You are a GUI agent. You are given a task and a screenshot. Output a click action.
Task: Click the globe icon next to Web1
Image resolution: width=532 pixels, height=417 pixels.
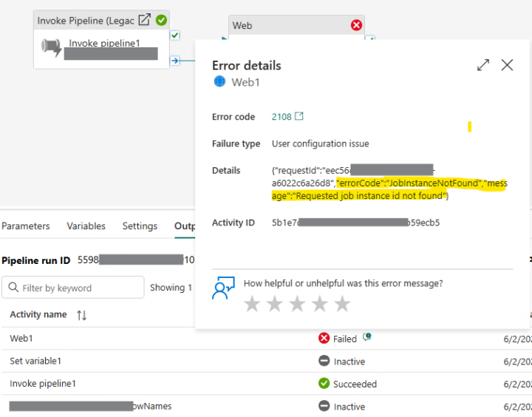(x=219, y=81)
